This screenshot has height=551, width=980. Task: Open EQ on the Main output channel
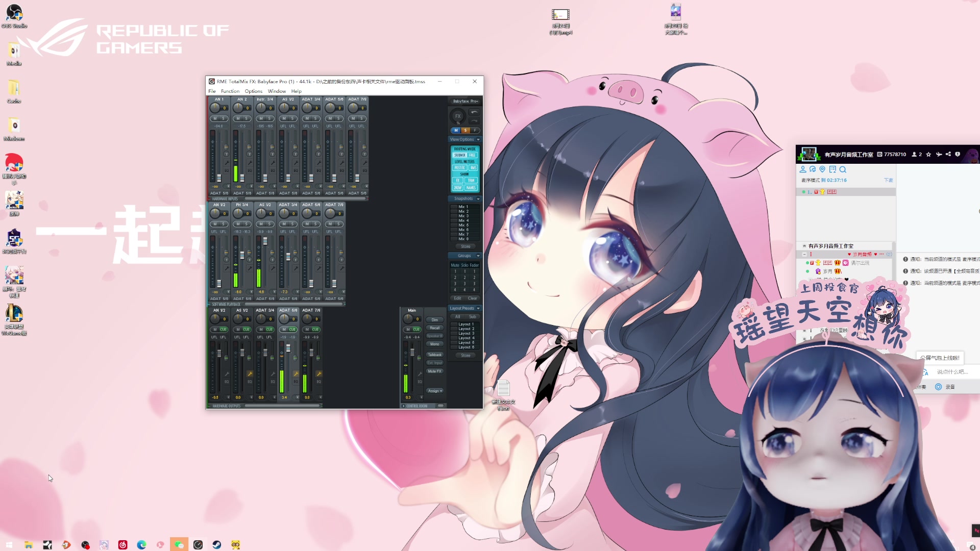click(420, 382)
